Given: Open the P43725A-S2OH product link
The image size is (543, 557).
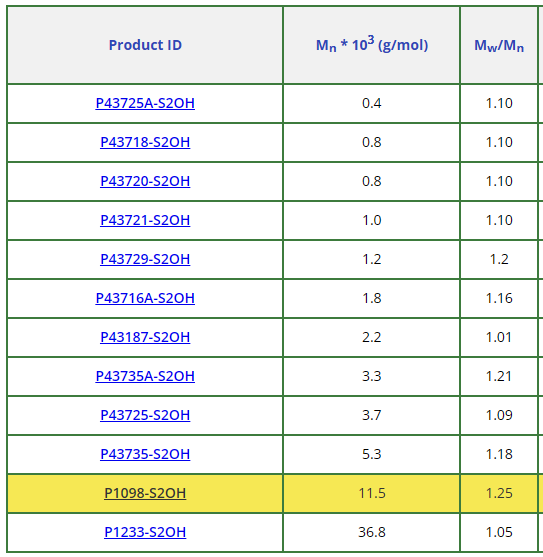Looking at the screenshot, I should [145, 103].
